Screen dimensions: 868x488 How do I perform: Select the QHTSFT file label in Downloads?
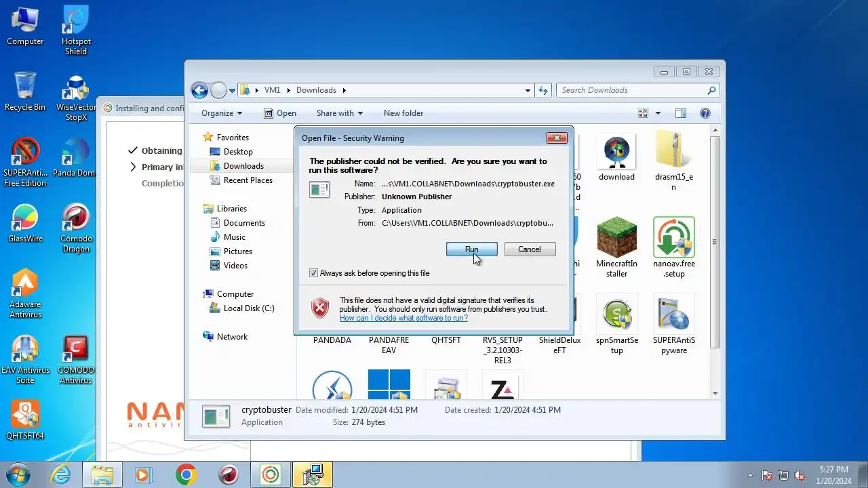(446, 340)
